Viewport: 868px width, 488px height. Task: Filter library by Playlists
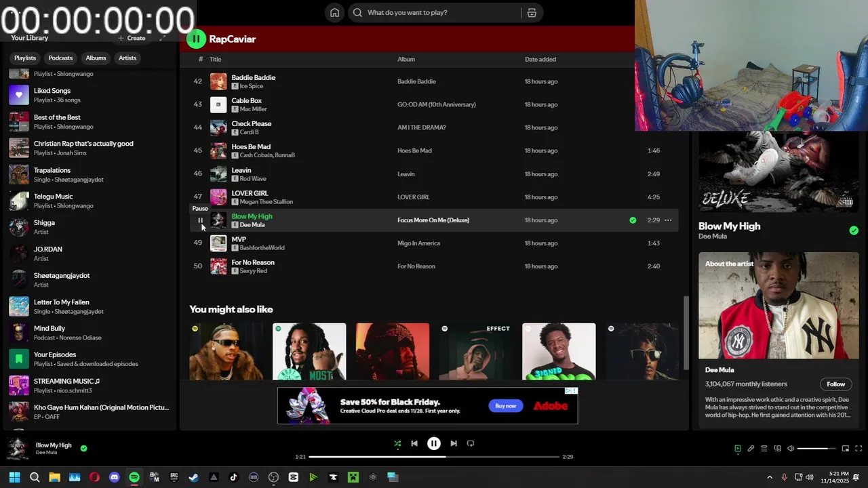[25, 58]
